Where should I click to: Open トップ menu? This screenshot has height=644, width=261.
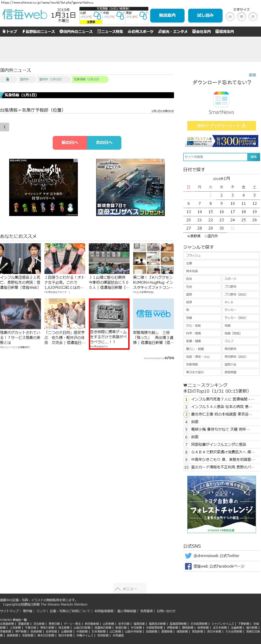click(x=10, y=32)
